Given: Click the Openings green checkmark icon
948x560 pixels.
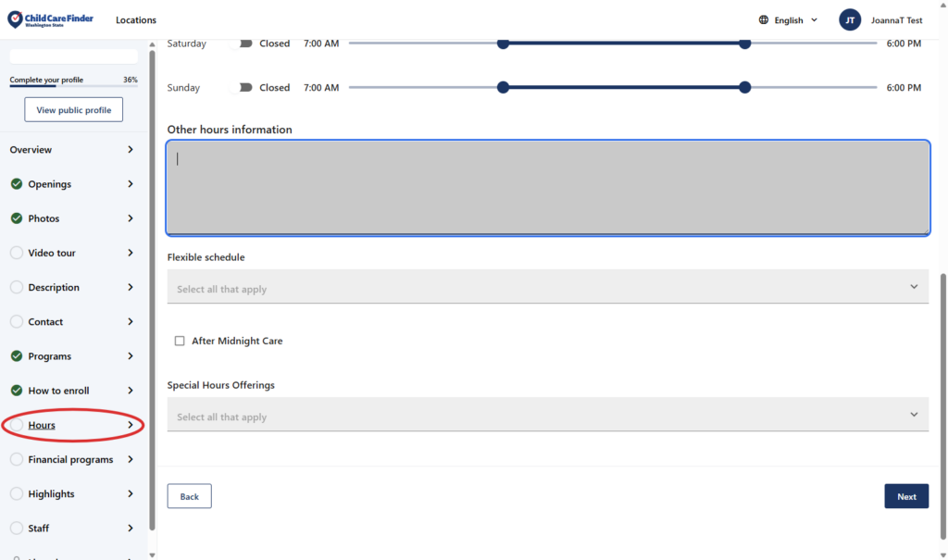Looking at the screenshot, I should tap(17, 184).
